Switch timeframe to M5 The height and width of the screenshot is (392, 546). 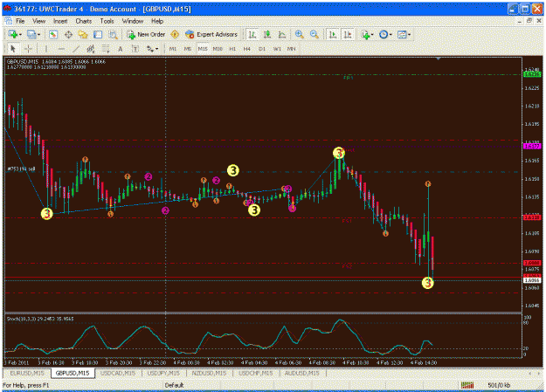pyautogui.click(x=188, y=49)
